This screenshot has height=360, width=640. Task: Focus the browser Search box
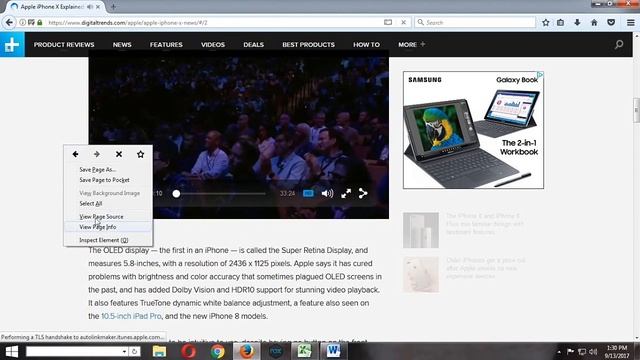[x=475, y=22]
